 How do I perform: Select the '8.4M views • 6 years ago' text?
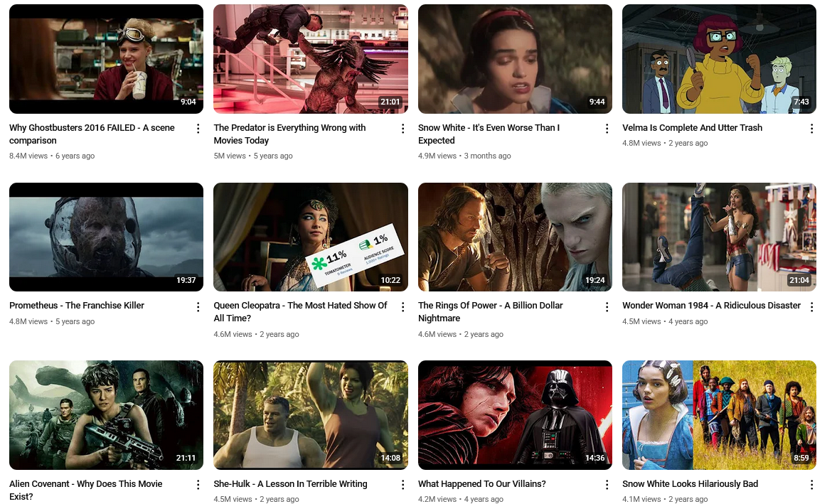(x=52, y=156)
